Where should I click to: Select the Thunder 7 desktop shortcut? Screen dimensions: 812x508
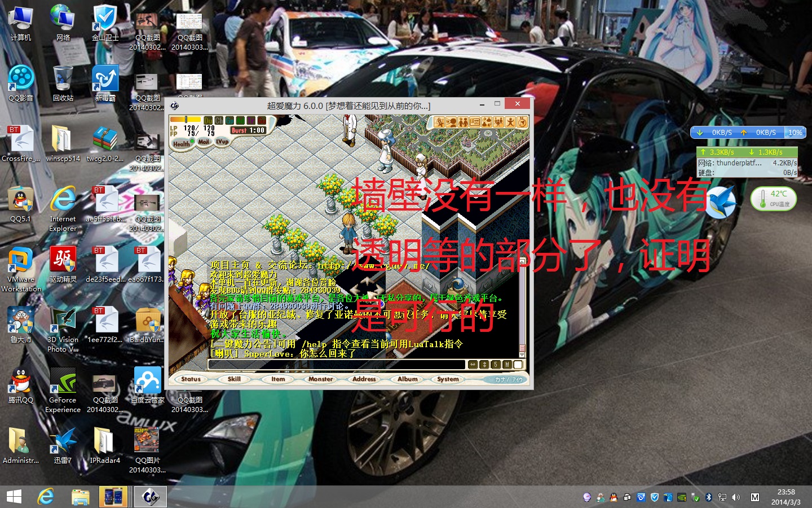tap(63, 446)
